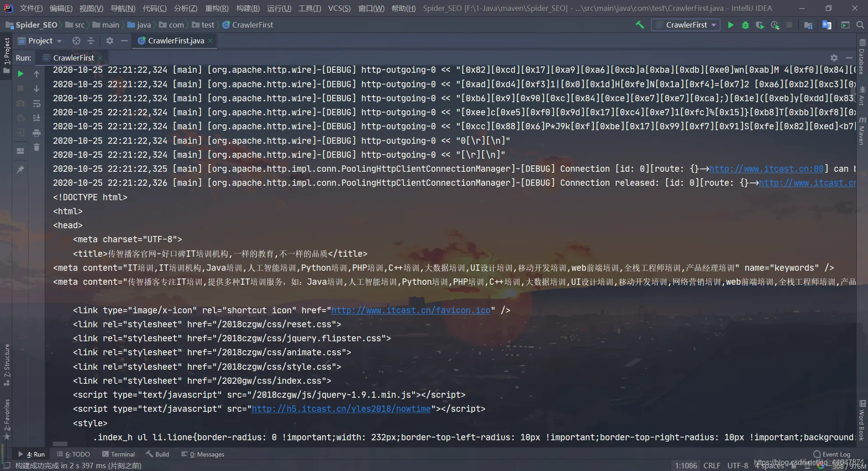
Task: Click the down-arrow stack trace icon
Action: pyautogui.click(x=37, y=89)
